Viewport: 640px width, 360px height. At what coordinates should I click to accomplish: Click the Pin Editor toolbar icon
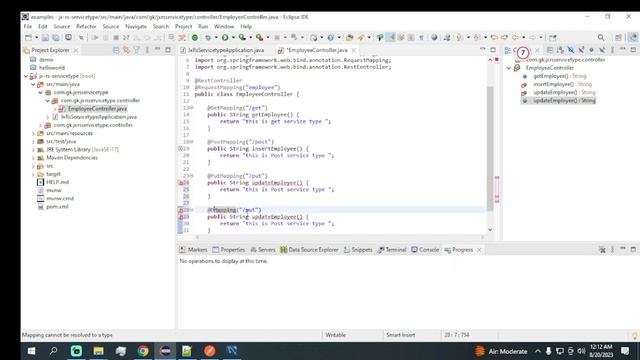[553, 38]
